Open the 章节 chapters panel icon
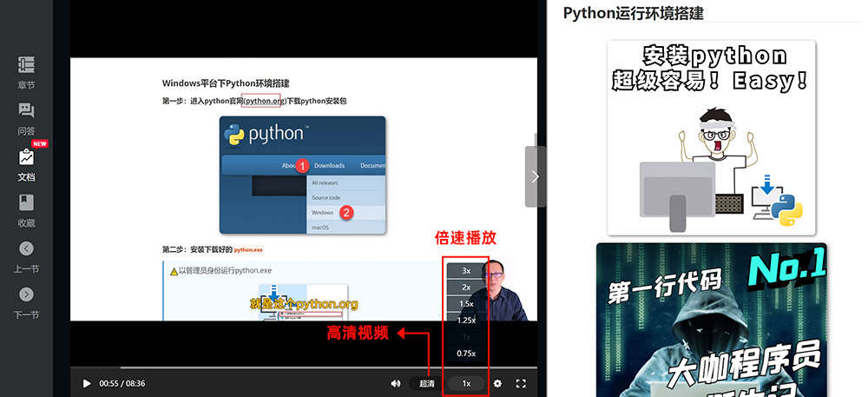Image resolution: width=868 pixels, height=397 pixels. [26, 65]
